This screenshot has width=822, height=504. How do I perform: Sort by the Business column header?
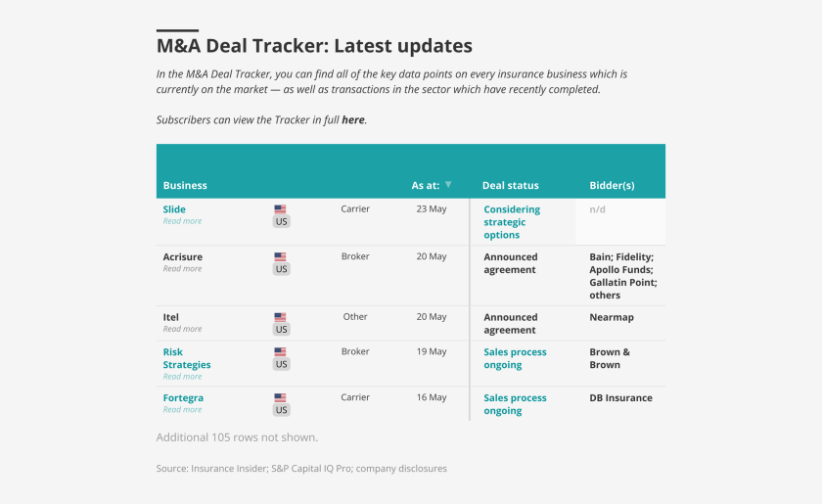pyautogui.click(x=185, y=186)
